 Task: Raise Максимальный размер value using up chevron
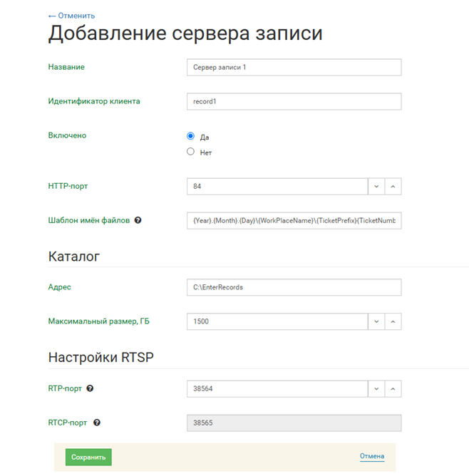point(393,321)
